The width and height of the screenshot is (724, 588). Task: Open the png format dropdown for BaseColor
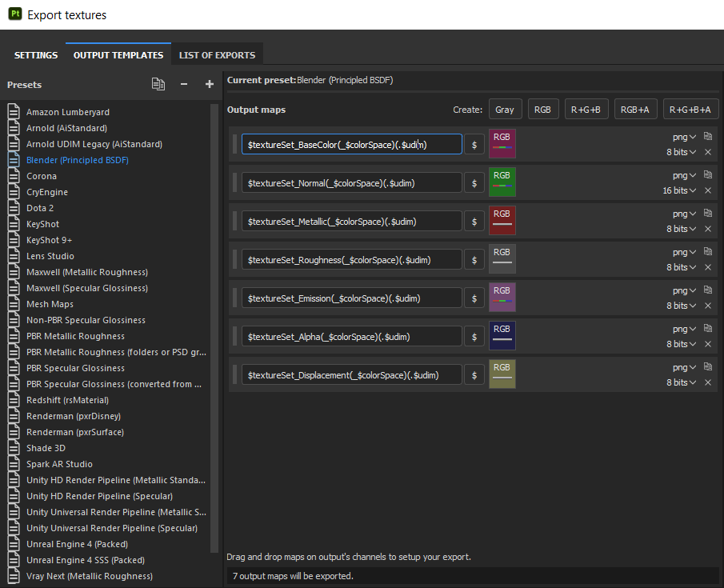coord(684,137)
